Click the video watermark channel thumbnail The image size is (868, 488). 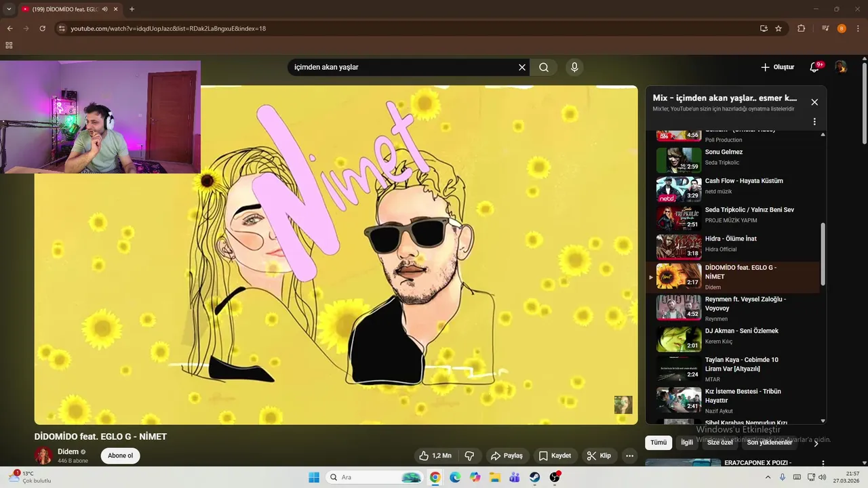[x=623, y=405]
